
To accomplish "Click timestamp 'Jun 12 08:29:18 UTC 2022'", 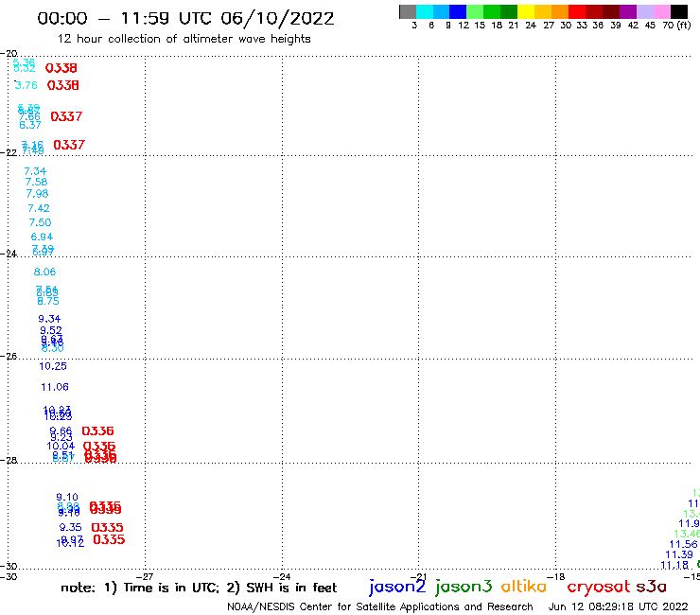I will (x=619, y=606).
